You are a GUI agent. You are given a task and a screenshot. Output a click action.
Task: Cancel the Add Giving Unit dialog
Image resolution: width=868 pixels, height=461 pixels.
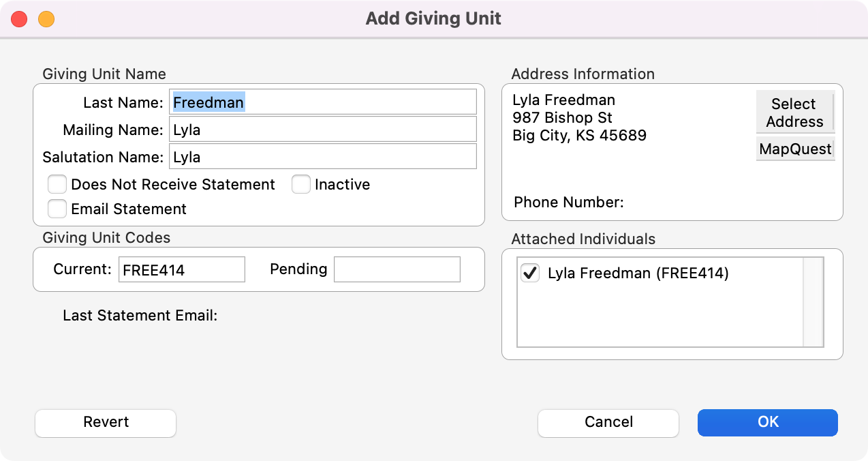tap(608, 422)
